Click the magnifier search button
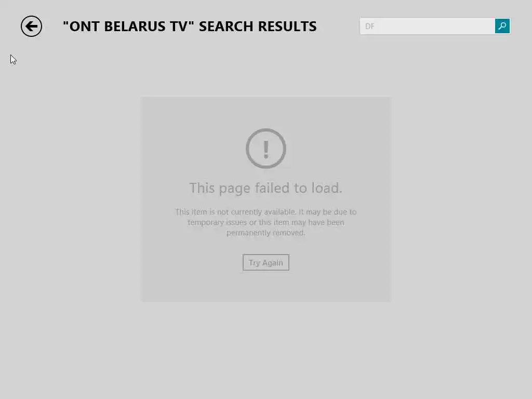 [x=502, y=26]
